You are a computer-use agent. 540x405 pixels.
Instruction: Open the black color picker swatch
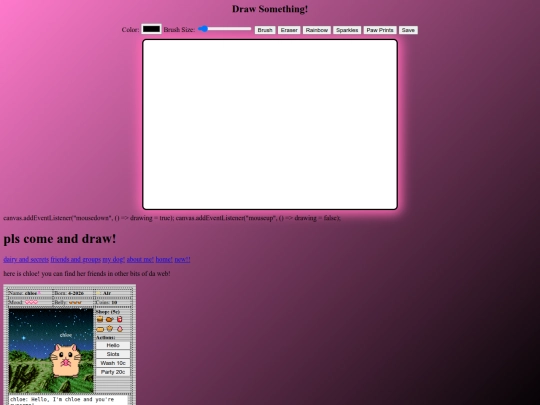pos(151,29)
